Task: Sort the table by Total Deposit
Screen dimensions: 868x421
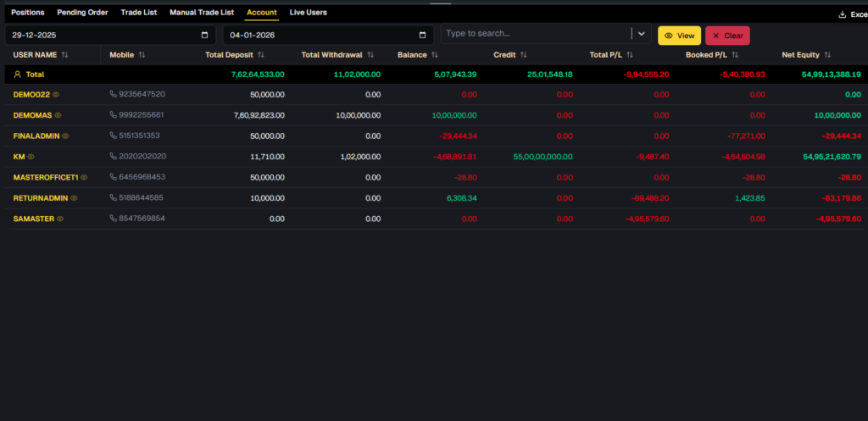Action: point(261,55)
